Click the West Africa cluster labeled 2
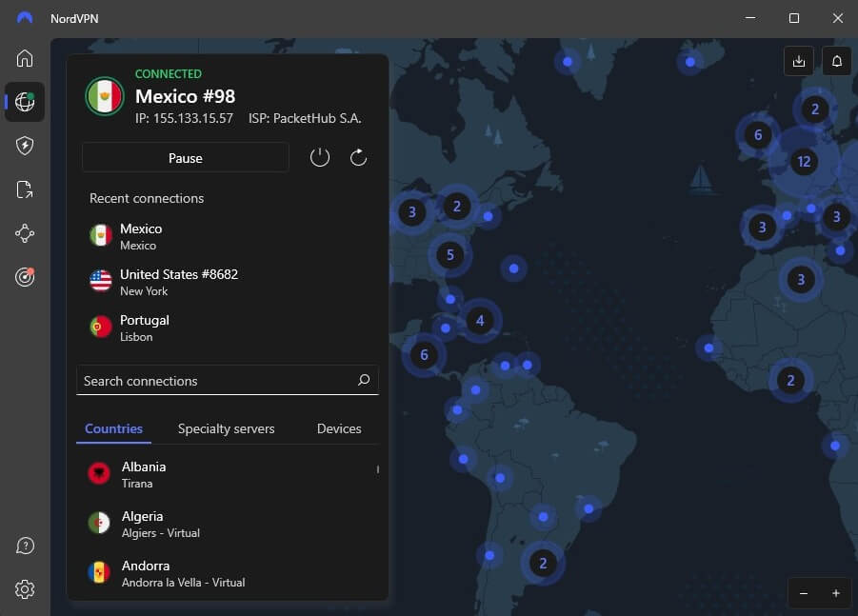The height and width of the screenshot is (616, 858). (790, 380)
